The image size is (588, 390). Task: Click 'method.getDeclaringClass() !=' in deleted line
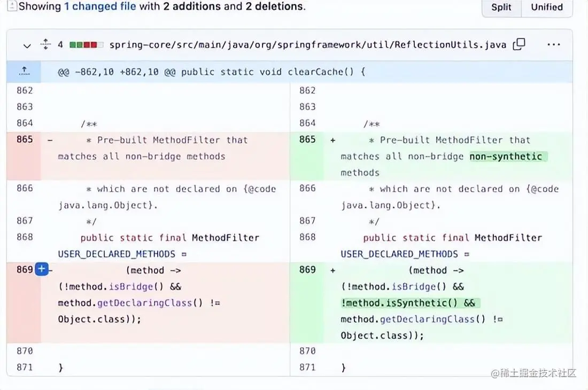[x=139, y=303]
